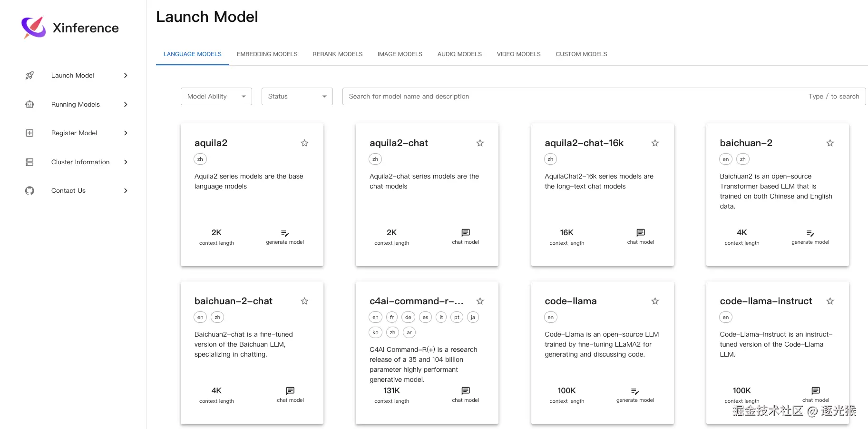
Task: Click the server icon for Cluster Information
Action: [29, 162]
